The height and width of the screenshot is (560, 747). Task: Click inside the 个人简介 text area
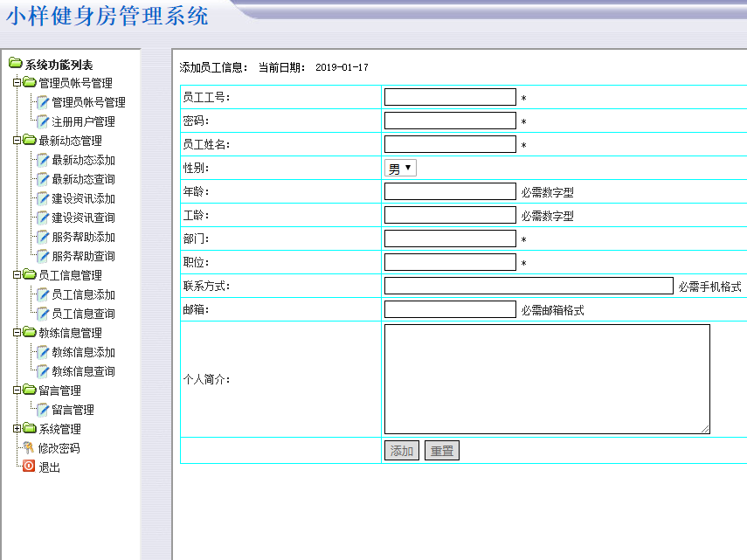tap(546, 378)
